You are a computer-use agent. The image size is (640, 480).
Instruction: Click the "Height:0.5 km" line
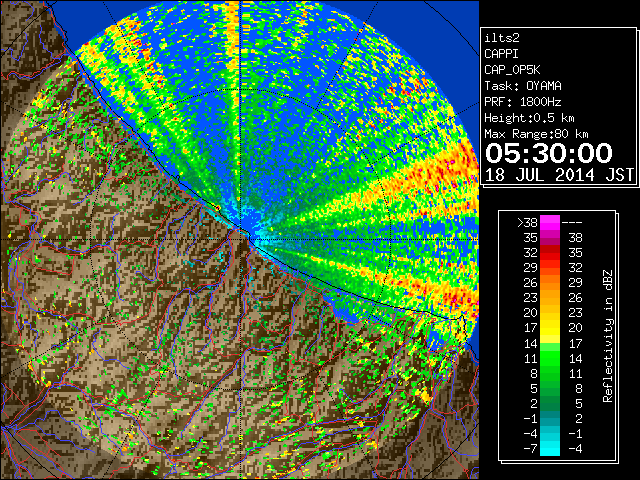529,118
